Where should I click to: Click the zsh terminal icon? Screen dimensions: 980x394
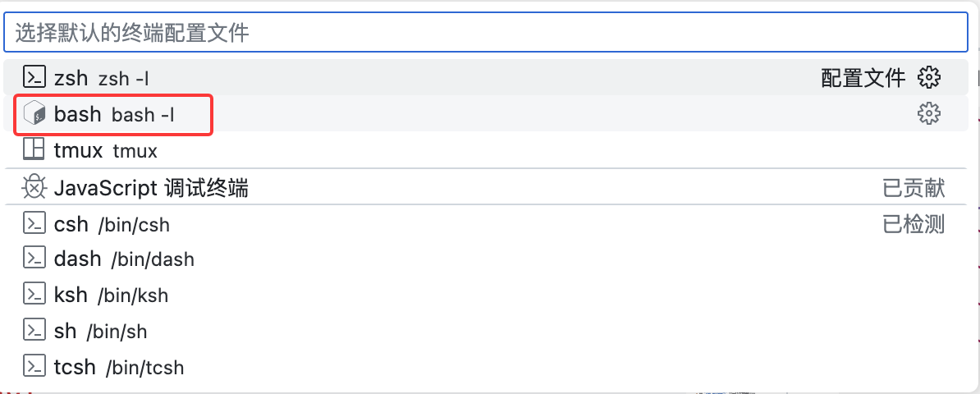click(34, 78)
